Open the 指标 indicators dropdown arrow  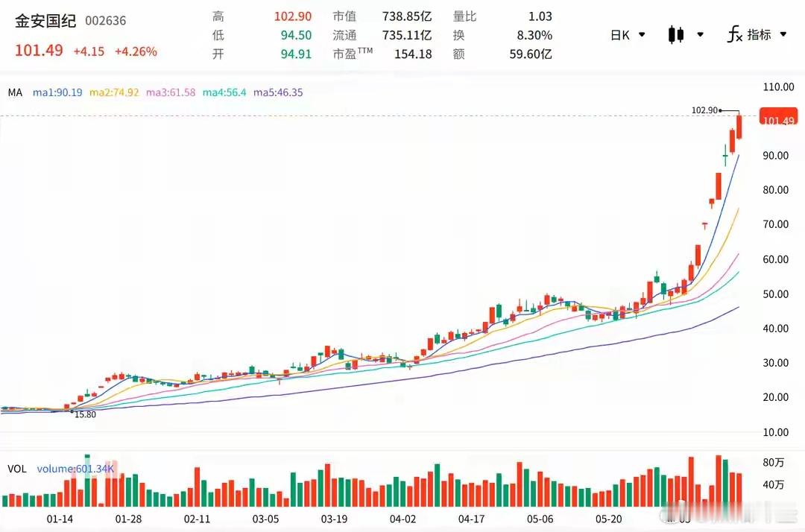(x=783, y=34)
